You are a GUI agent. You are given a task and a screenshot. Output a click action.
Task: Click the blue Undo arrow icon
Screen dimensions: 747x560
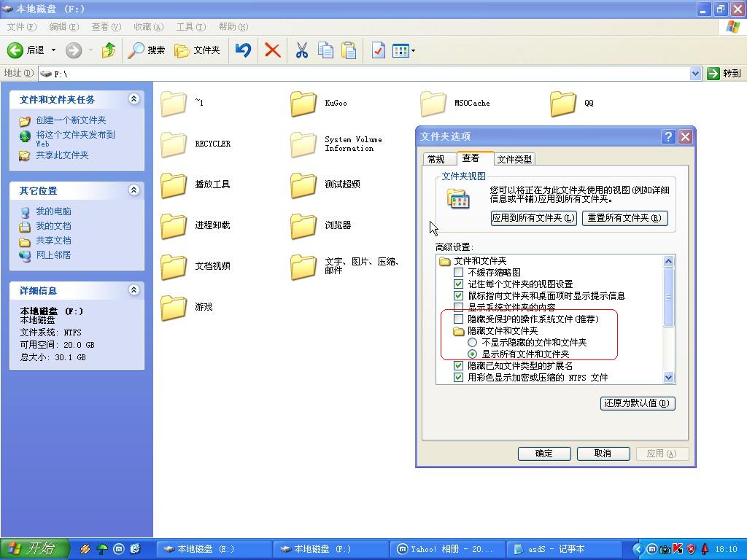click(x=244, y=50)
